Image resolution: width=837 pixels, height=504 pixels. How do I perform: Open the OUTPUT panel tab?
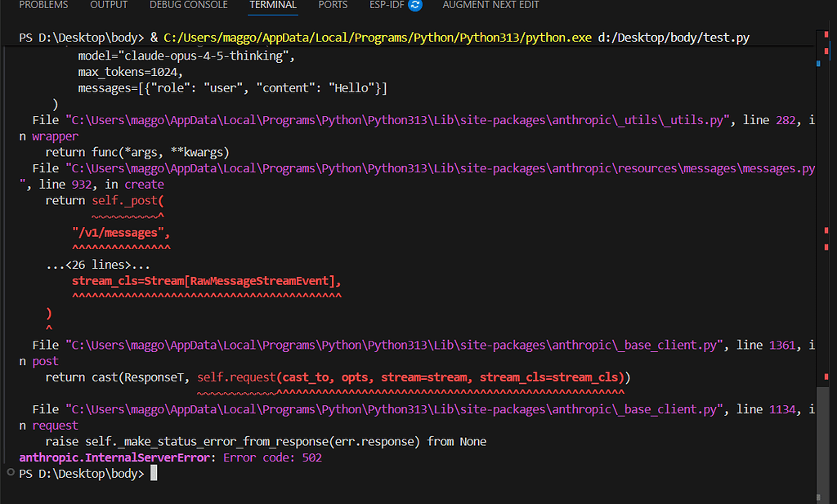pos(109,6)
